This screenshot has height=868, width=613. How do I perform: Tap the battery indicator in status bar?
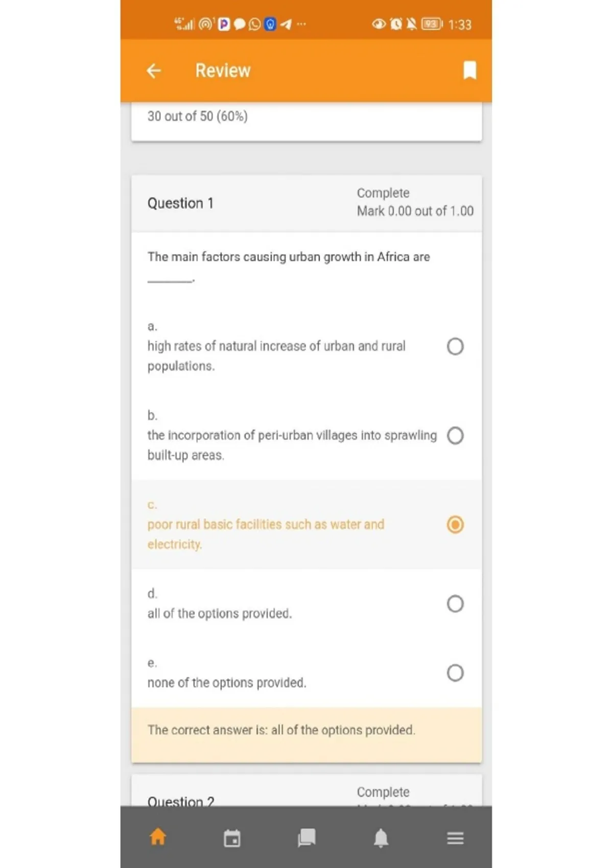point(432,24)
